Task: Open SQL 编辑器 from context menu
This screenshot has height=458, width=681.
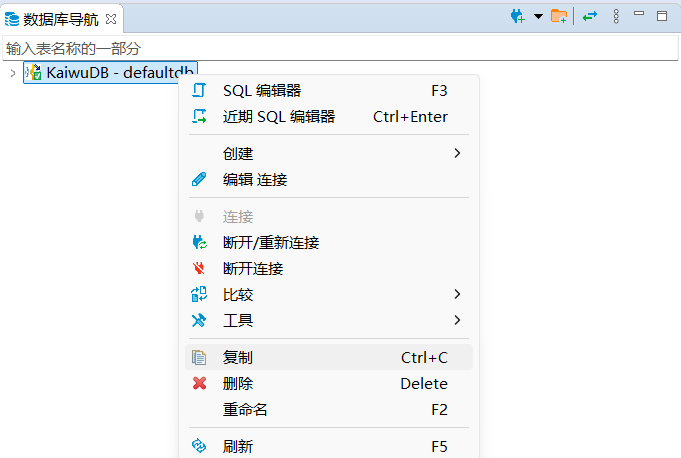Action: [x=262, y=91]
